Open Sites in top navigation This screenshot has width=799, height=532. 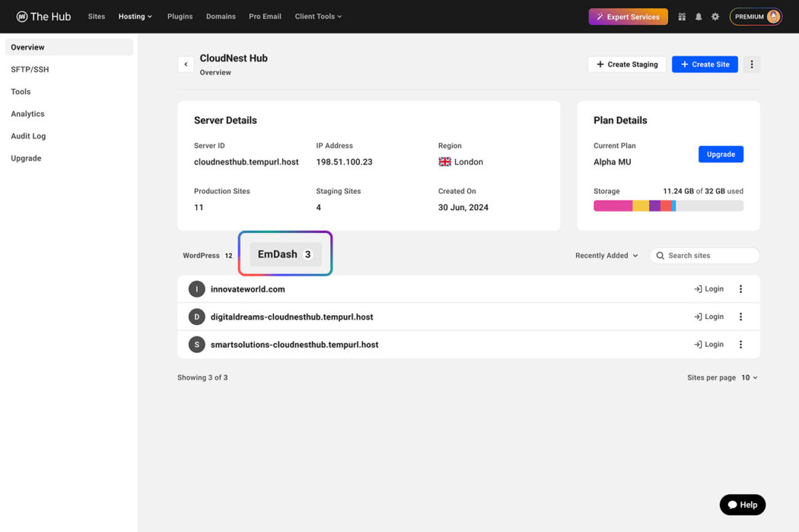97,16
